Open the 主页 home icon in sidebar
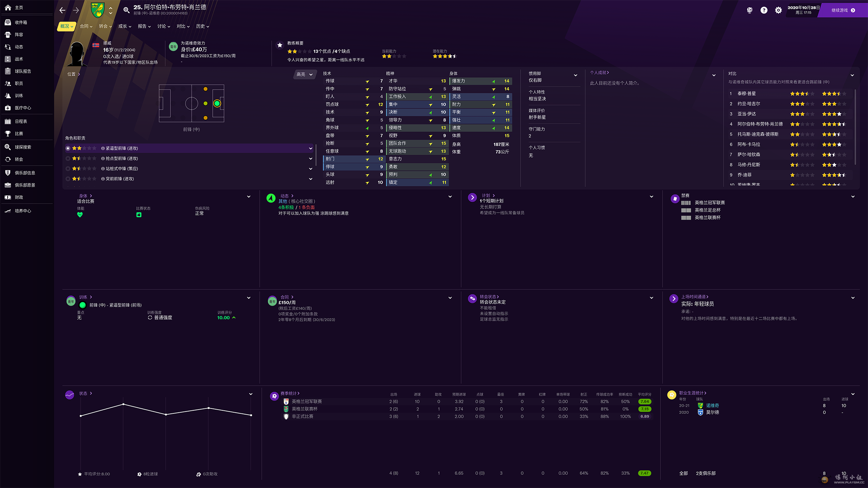Screen dimensions: 868x488 8,7
